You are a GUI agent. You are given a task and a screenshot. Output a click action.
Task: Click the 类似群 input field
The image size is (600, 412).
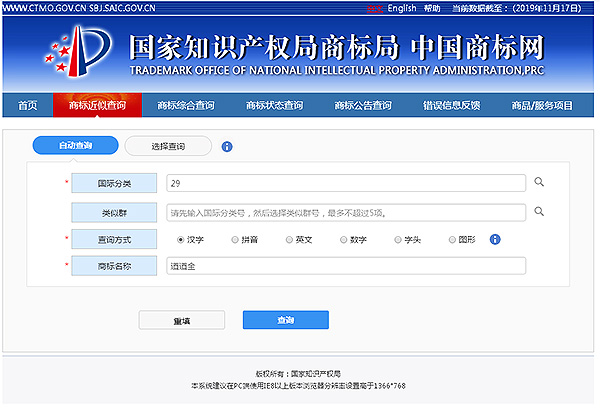[346, 213]
